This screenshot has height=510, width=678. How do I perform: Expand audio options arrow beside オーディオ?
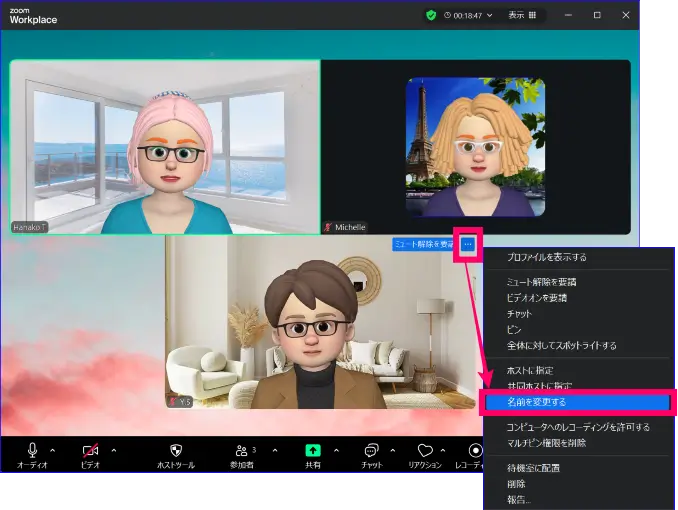52,450
